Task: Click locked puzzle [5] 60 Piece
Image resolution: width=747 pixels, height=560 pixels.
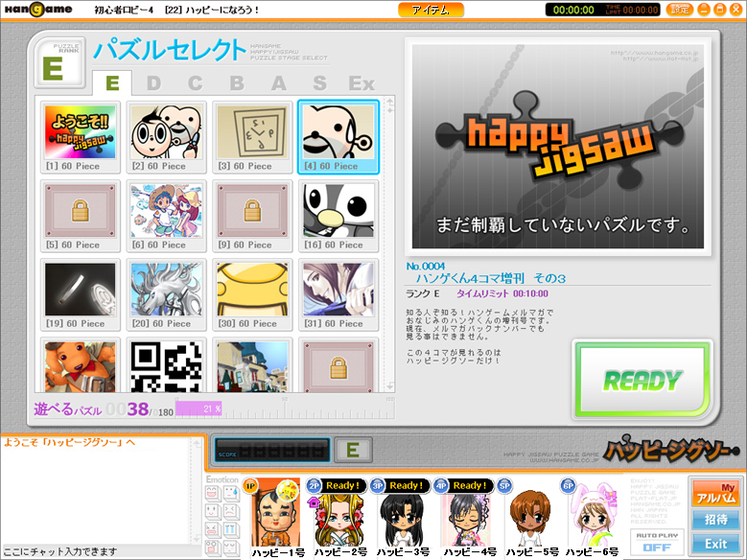Action: (x=80, y=216)
